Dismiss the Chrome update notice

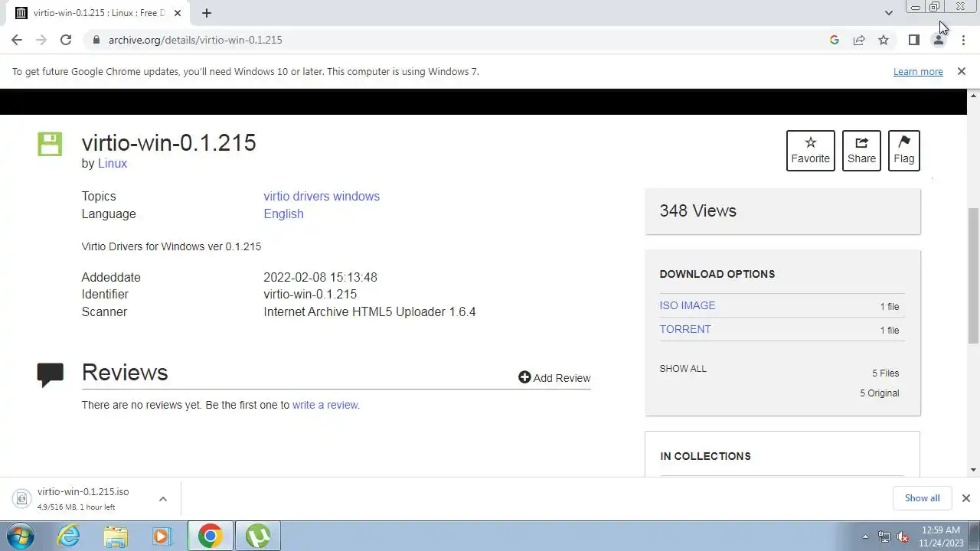[x=961, y=71]
